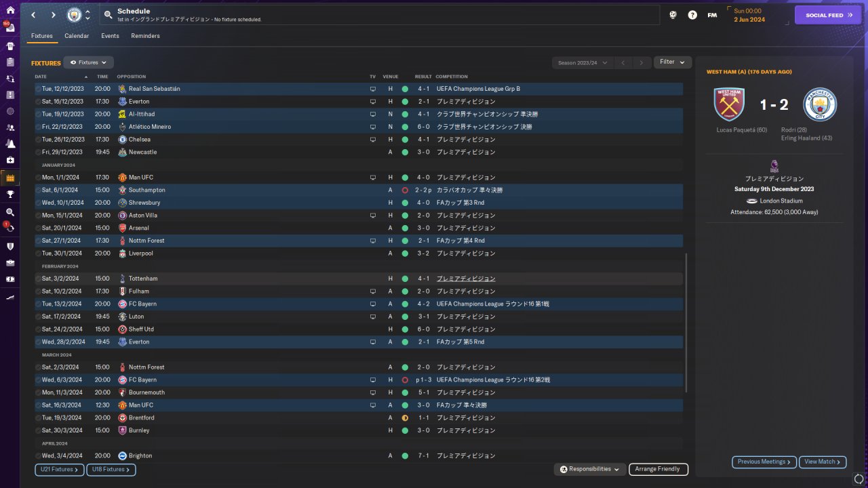Screen dimensions: 868x488
Task: Open the Data Hub circle icon in sidebar
Action: tap(9, 111)
